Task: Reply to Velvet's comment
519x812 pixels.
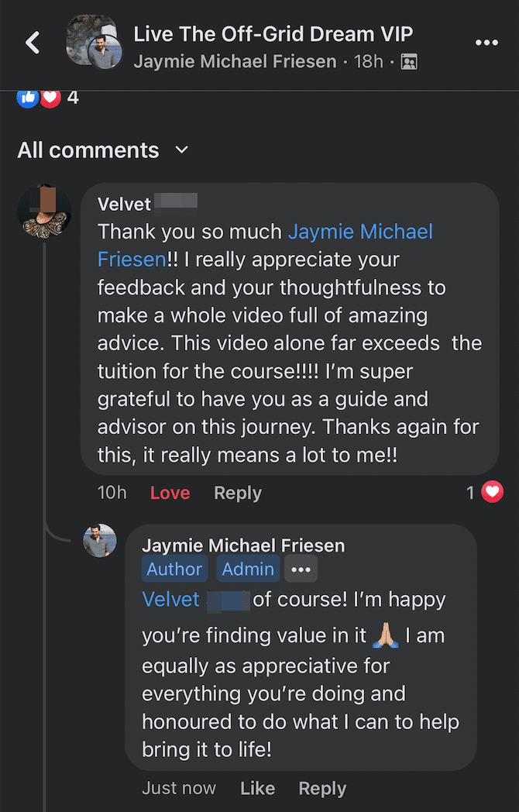Action: pyautogui.click(x=238, y=493)
